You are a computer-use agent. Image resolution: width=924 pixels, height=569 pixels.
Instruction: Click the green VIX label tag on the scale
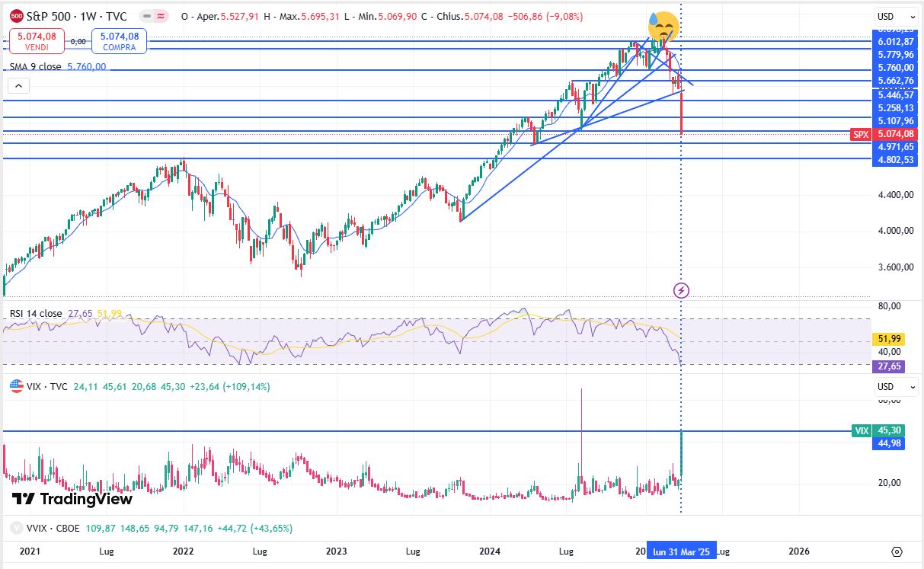point(861,431)
